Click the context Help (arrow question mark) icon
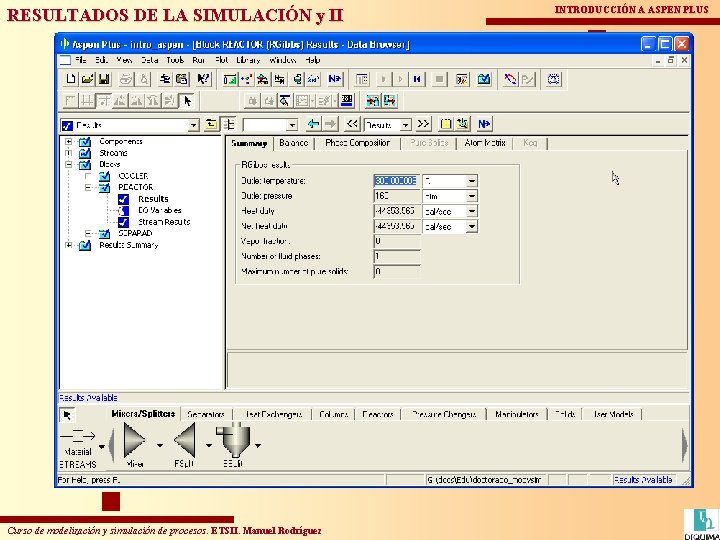 coord(202,79)
